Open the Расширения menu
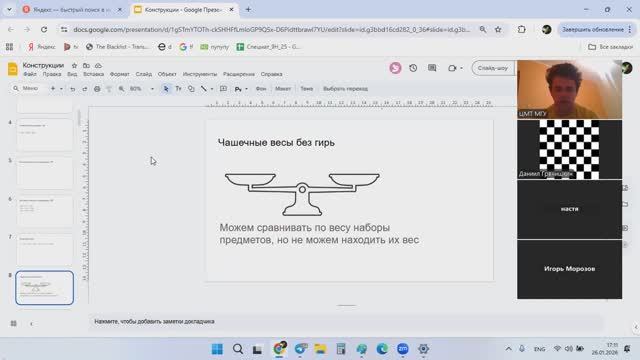640x360 pixels. (x=239, y=74)
